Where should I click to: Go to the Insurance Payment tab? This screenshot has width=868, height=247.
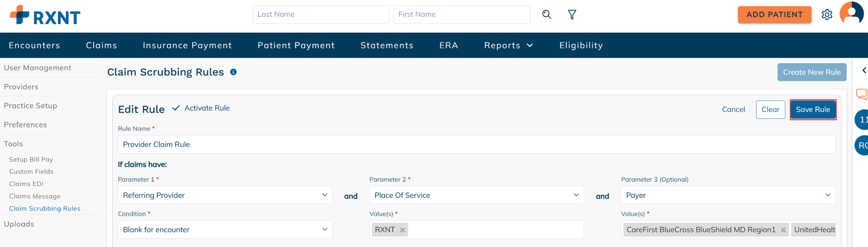pyautogui.click(x=187, y=45)
